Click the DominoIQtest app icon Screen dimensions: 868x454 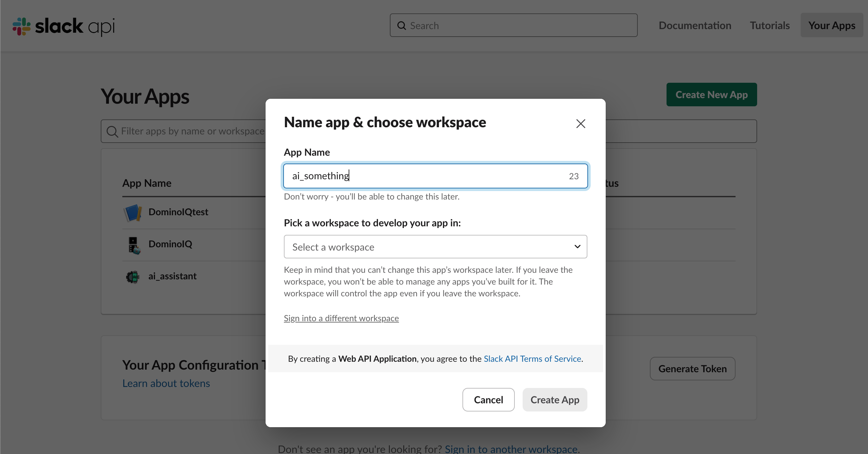coord(133,212)
